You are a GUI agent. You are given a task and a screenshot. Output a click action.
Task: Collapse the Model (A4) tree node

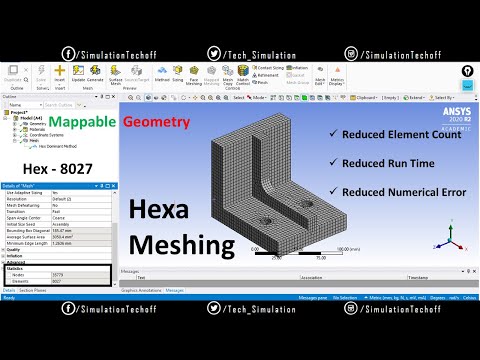click(x=5, y=118)
